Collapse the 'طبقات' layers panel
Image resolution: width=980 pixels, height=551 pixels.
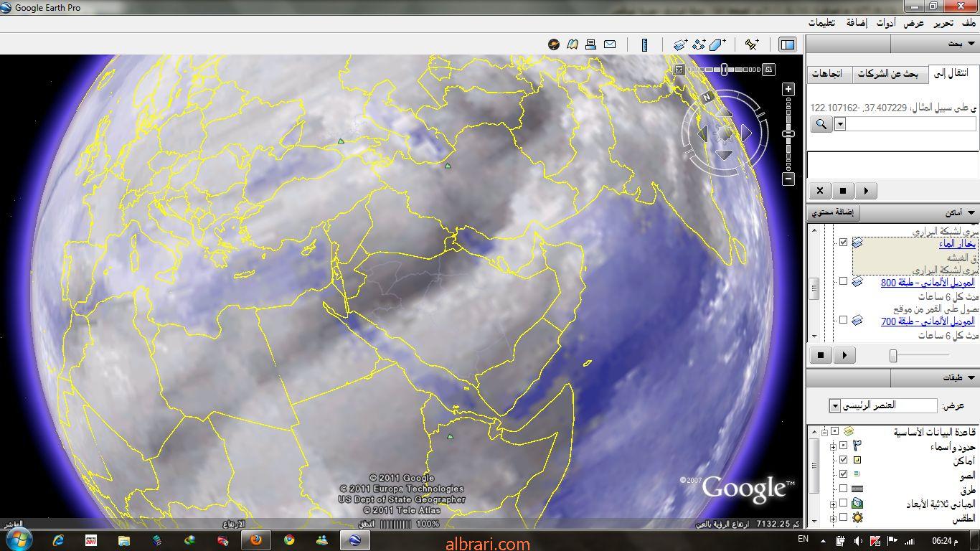pos(971,377)
